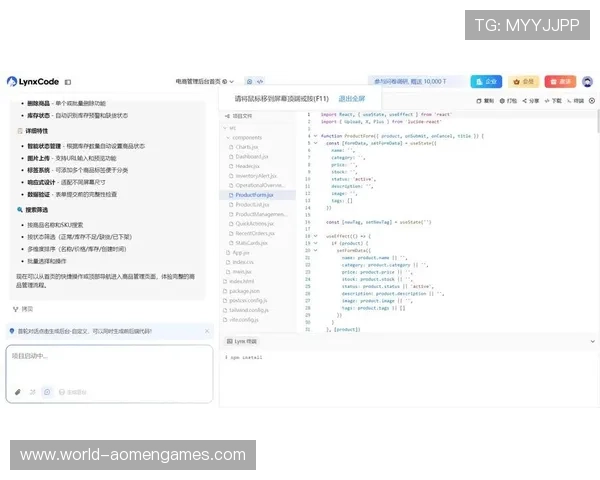
Task: Open the user avatar menu
Action: click(x=587, y=82)
